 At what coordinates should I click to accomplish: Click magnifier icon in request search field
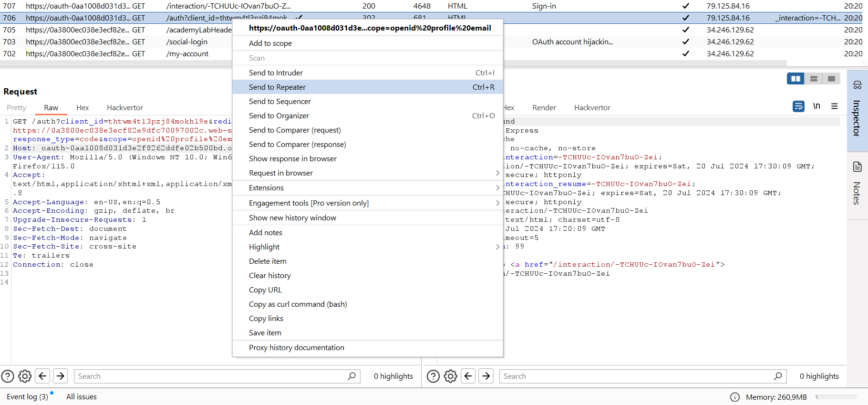(x=352, y=376)
